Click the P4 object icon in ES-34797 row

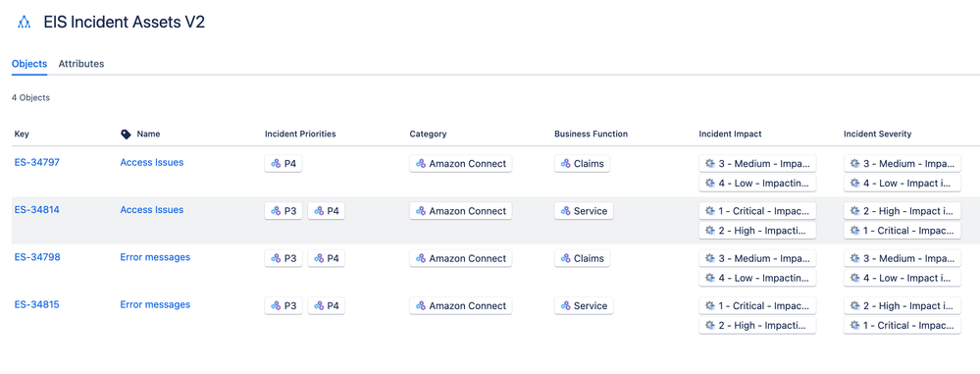[276, 164]
